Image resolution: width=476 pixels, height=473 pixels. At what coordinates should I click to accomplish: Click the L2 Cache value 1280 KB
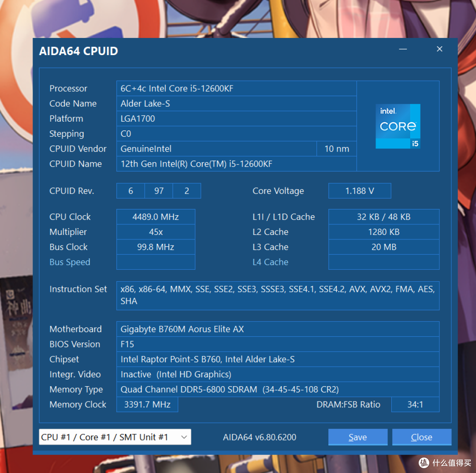click(384, 232)
